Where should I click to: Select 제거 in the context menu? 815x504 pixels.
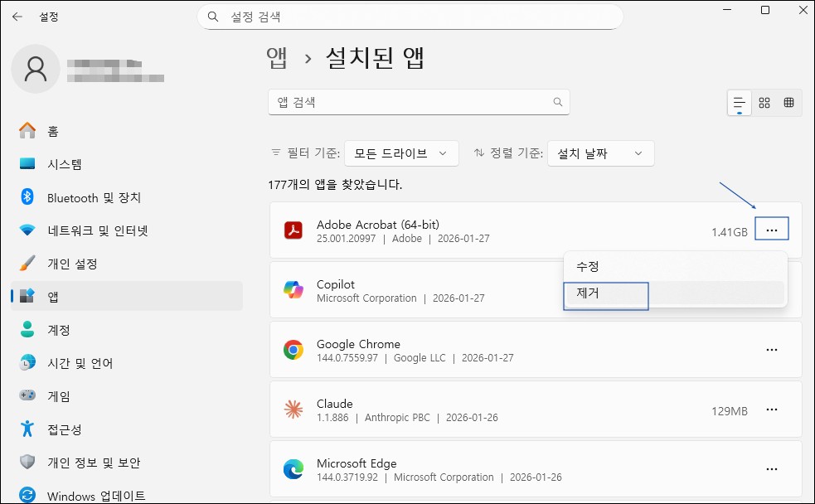pos(605,295)
